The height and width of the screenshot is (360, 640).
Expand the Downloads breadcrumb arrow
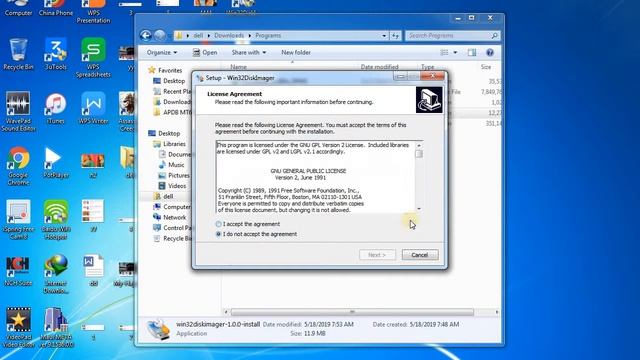point(249,36)
